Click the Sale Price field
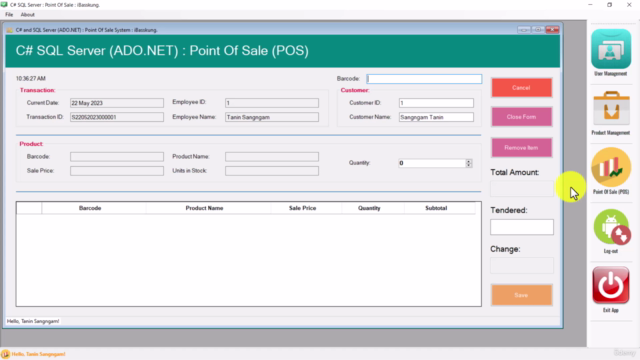This screenshot has height=360, width=640. click(x=117, y=171)
